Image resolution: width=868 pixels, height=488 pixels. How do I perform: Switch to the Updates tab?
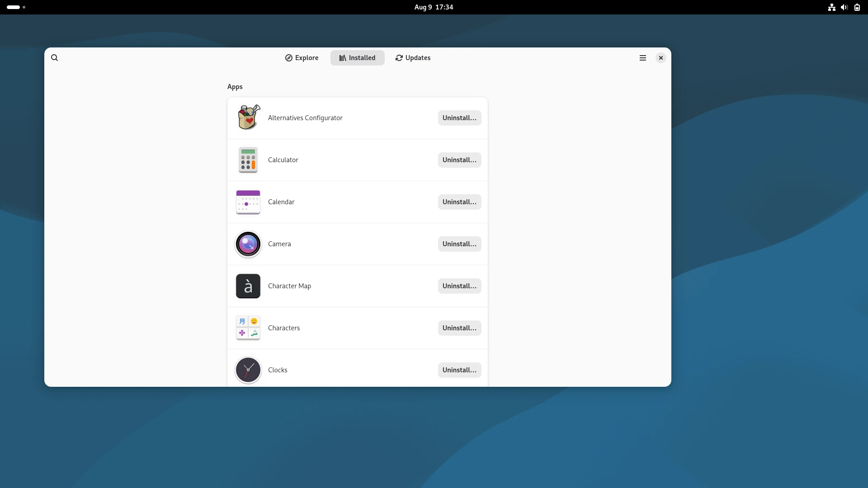pos(412,57)
